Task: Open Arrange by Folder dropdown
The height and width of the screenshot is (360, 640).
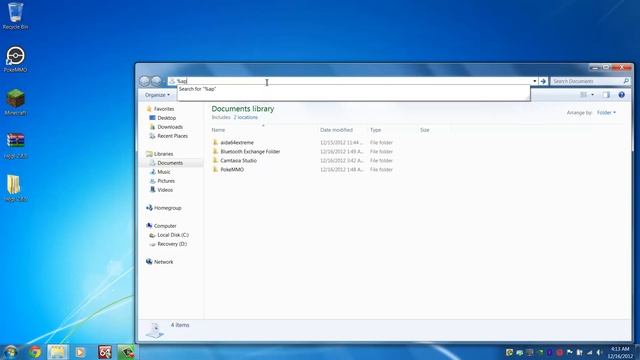Action: (606, 113)
